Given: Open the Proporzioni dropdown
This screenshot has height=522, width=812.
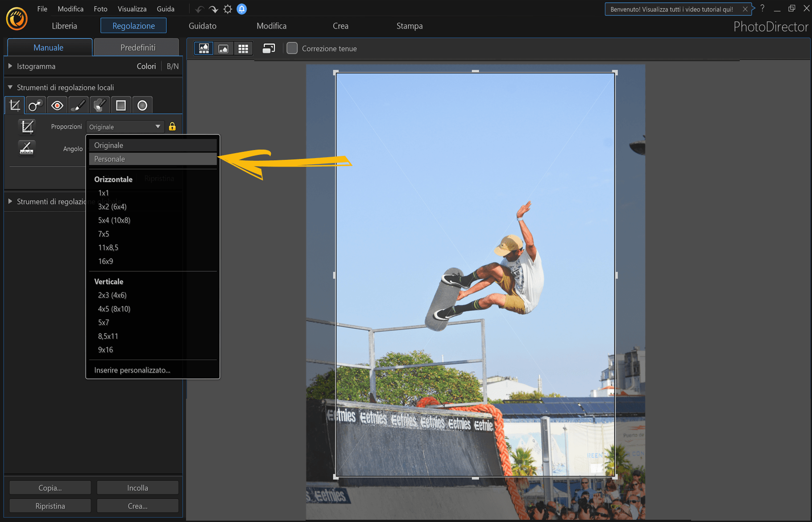Looking at the screenshot, I should click(125, 127).
